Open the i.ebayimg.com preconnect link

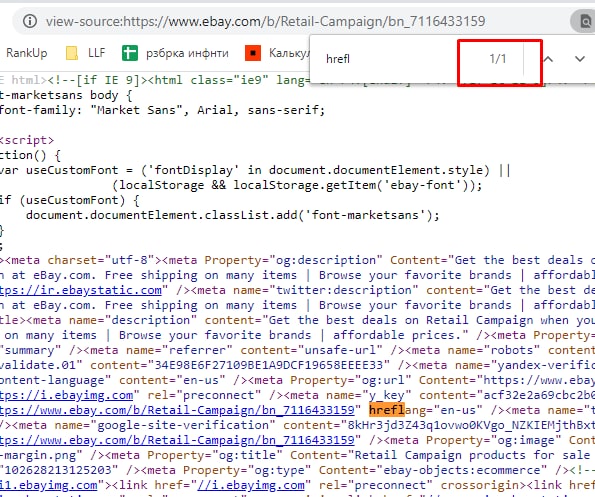tap(66, 395)
